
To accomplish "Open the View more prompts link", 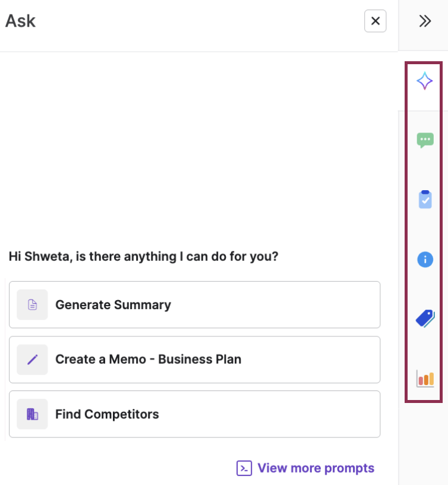I will (316, 468).
